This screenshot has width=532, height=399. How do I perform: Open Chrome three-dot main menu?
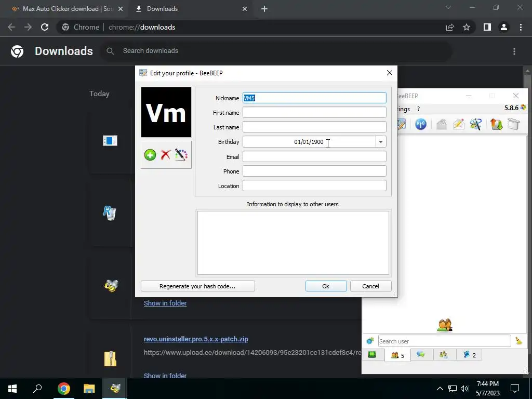(x=521, y=27)
